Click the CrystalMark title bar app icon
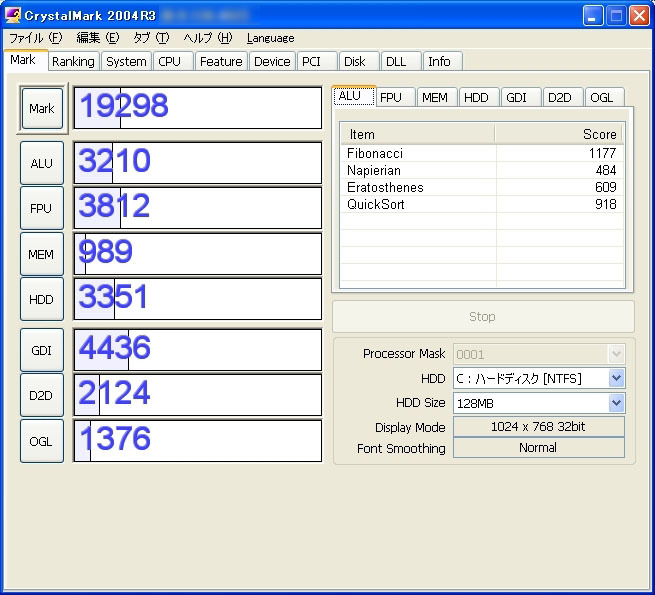Screen dimensions: 655x595 (x=12, y=15)
